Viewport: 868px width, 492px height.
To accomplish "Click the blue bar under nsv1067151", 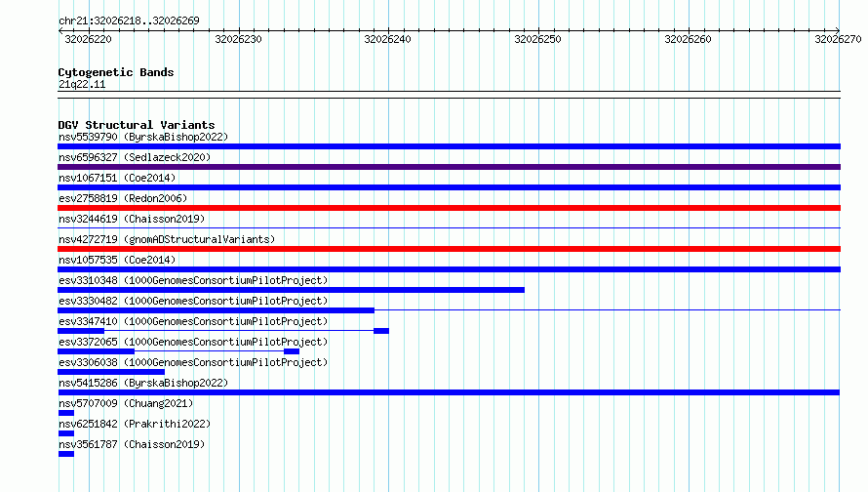I will click(449, 187).
